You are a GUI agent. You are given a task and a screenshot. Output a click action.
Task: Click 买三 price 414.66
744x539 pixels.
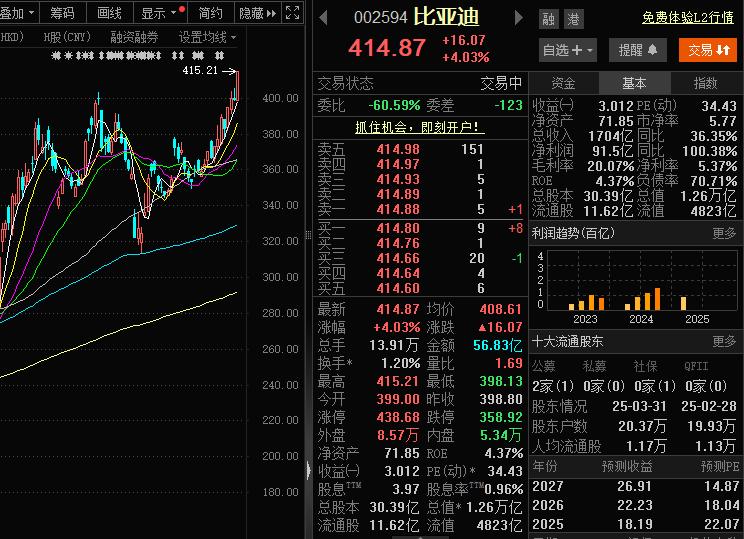coord(398,258)
